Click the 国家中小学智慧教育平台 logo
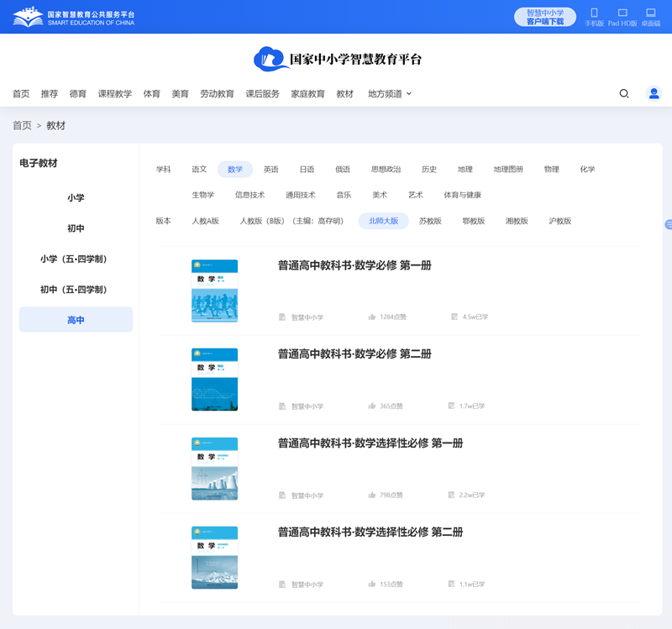Viewport: 672px width, 629px height. click(x=336, y=60)
